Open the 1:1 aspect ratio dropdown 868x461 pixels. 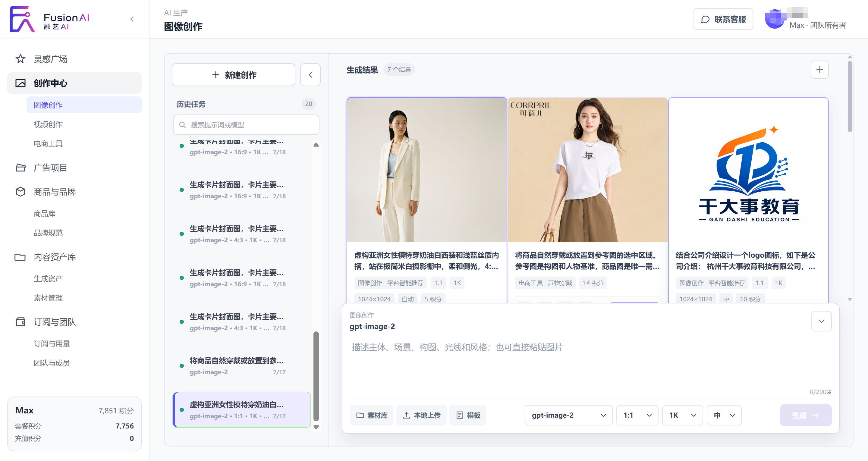point(637,415)
